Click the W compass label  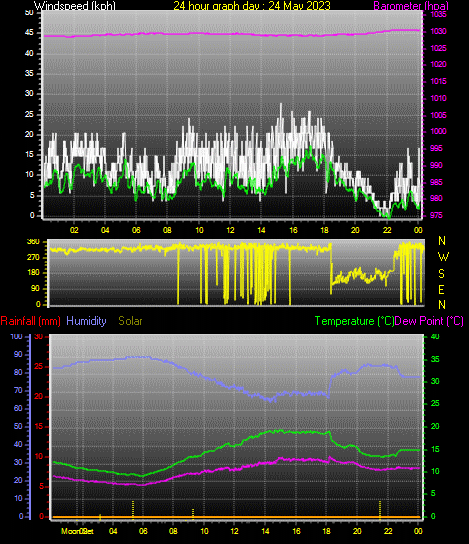pos(443,257)
